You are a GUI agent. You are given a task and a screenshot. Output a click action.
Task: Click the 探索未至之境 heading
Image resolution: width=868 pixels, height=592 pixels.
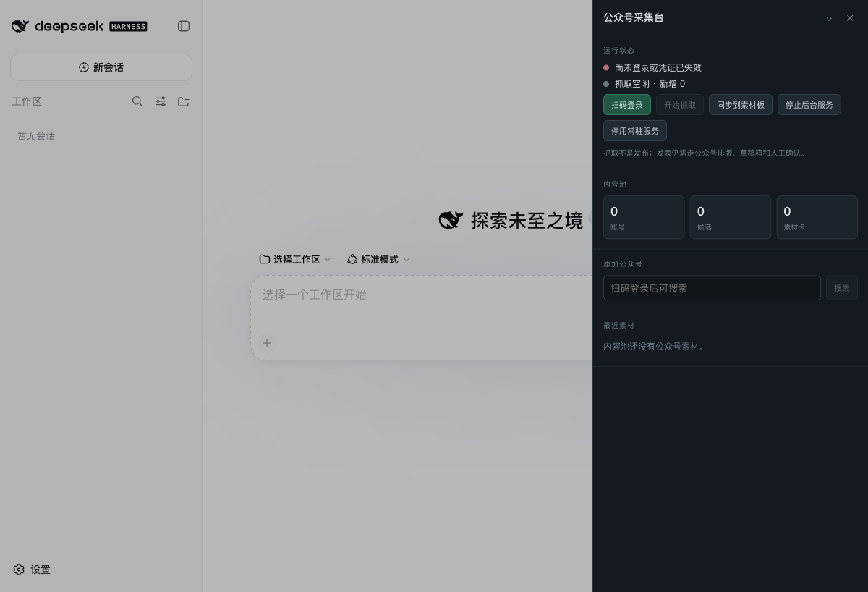tap(527, 221)
